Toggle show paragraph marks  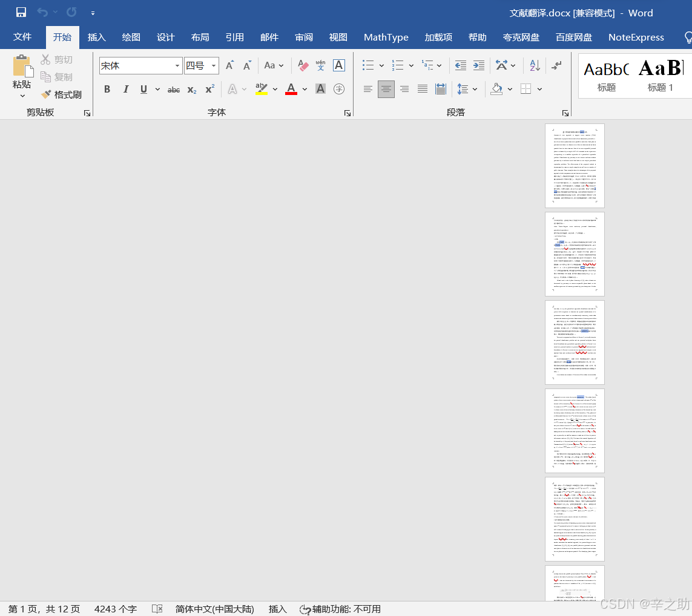point(557,66)
